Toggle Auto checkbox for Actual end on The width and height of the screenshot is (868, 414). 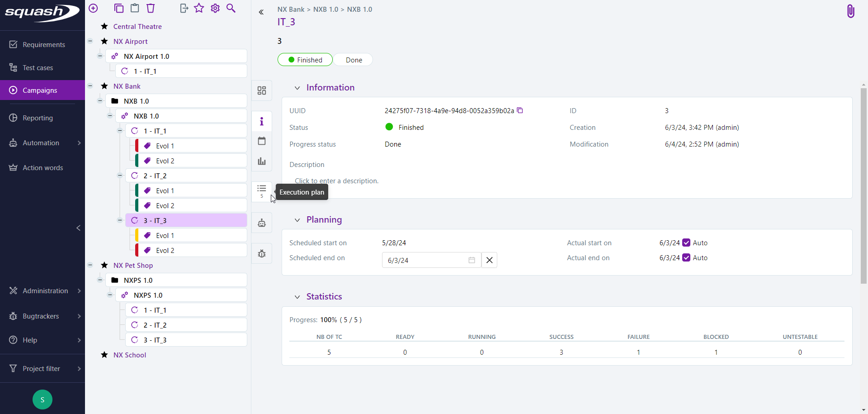[x=686, y=258]
